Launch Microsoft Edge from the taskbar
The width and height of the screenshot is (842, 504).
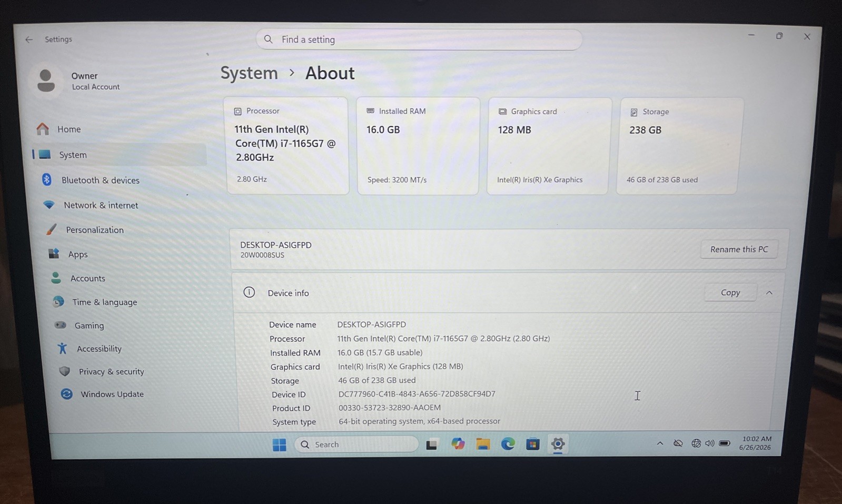tap(508, 444)
